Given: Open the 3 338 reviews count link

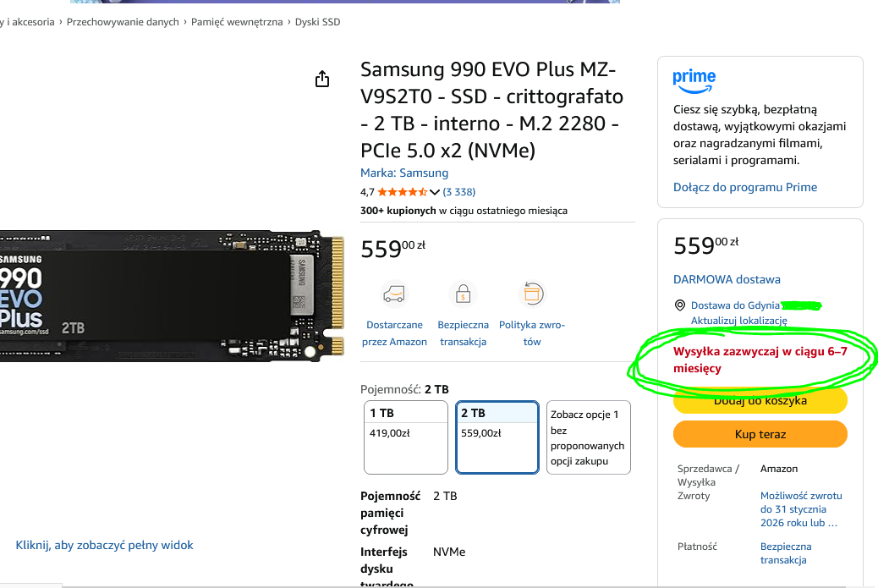Looking at the screenshot, I should click(459, 192).
